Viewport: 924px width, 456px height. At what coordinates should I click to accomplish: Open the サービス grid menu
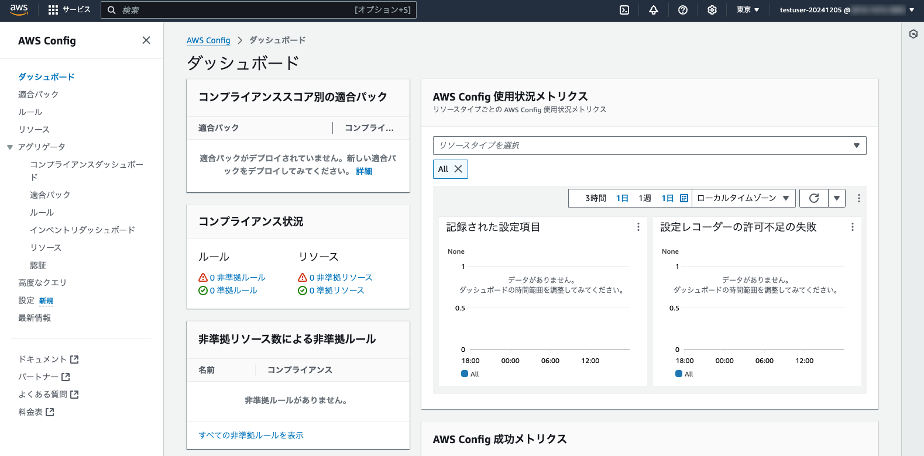click(70, 10)
